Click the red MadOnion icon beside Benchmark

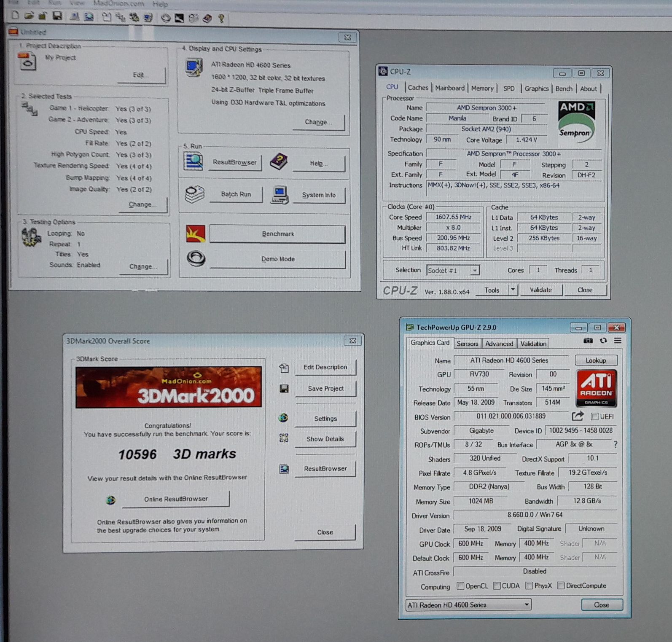196,234
